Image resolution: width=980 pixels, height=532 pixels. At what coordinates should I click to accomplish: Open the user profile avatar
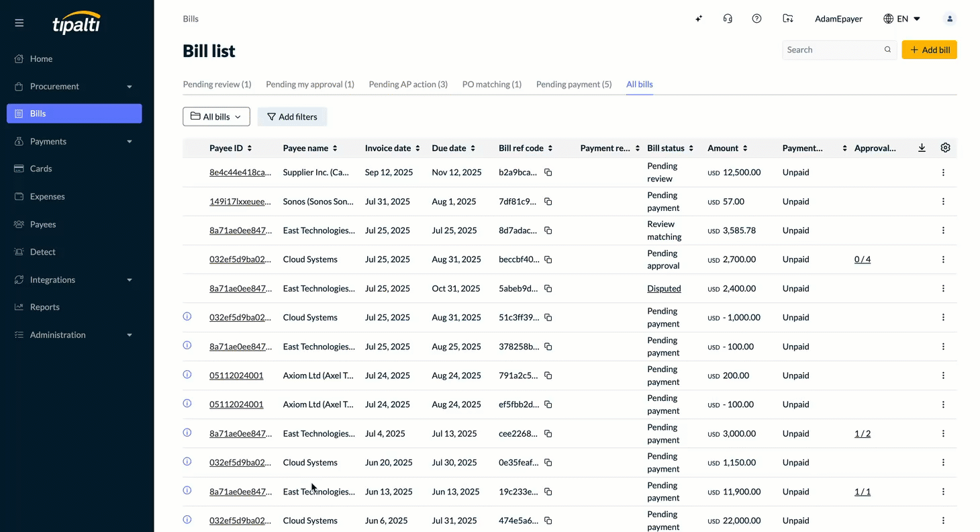[x=949, y=19]
